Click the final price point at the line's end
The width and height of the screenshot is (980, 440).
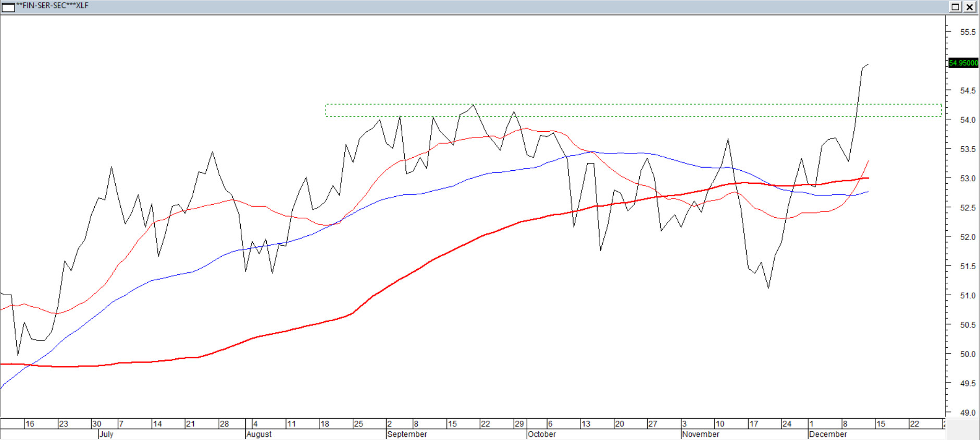tap(868, 65)
